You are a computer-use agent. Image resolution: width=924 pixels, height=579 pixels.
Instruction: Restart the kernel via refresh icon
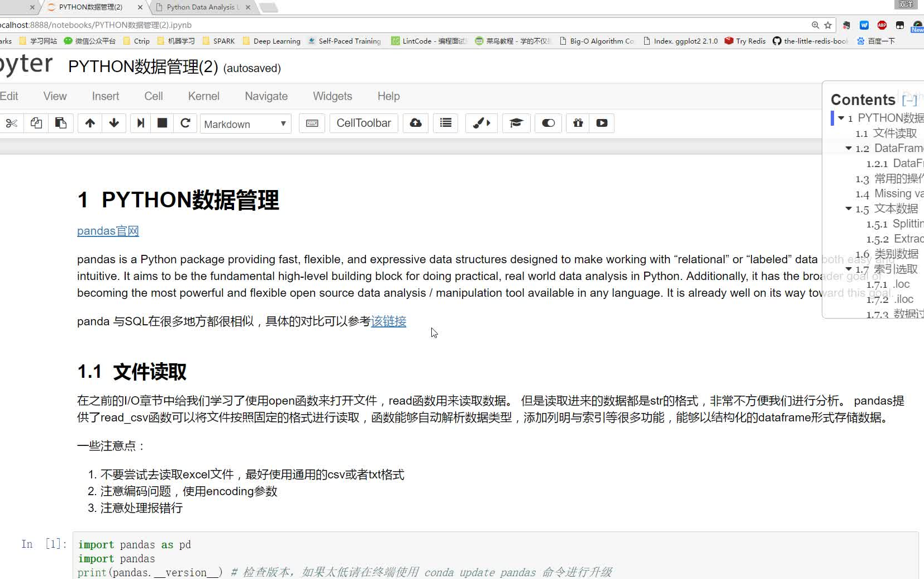185,124
